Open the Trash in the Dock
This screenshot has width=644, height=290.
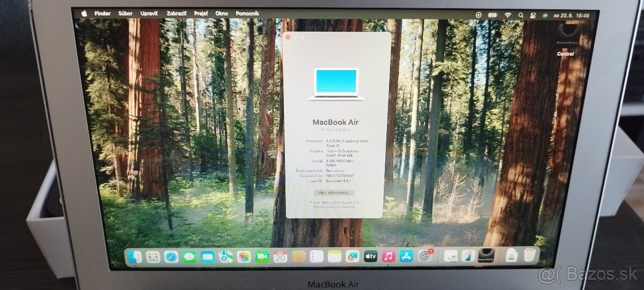(x=530, y=256)
